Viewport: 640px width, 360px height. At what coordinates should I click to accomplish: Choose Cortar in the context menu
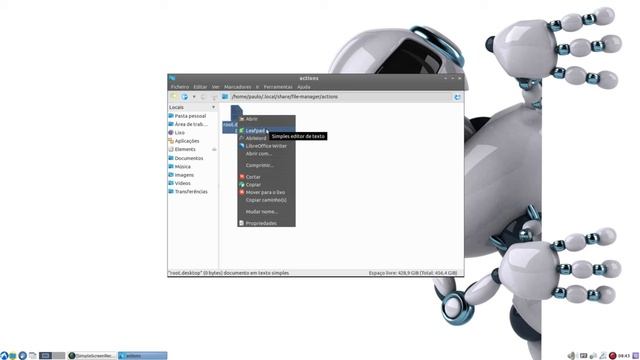click(x=266, y=177)
